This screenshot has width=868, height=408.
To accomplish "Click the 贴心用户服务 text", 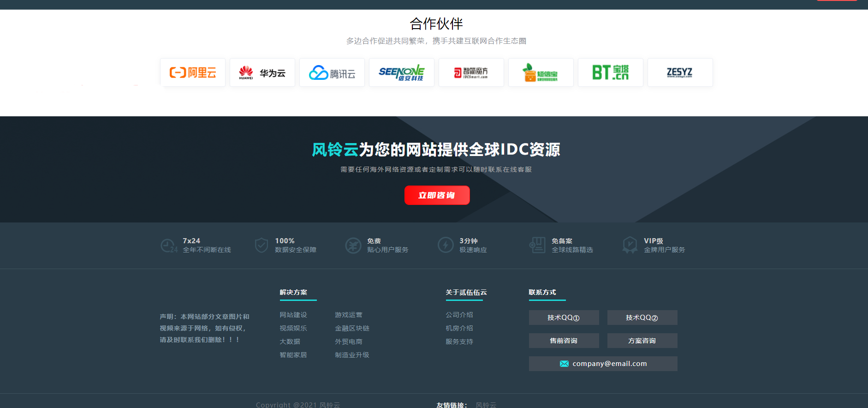I will tap(388, 250).
